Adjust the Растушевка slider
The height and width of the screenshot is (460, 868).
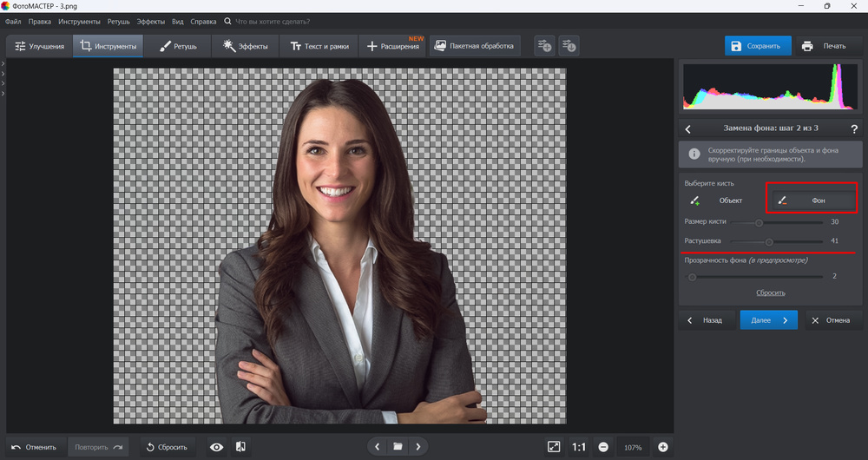pos(769,242)
